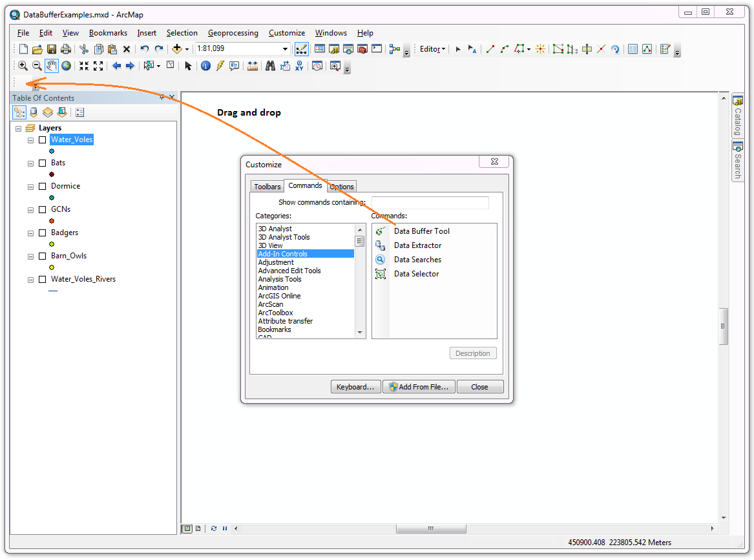Open the Geoprocessing menu
Image resolution: width=754 pixels, height=560 pixels.
point(233,33)
